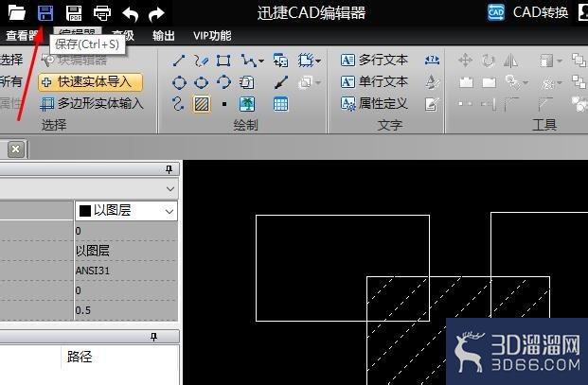Open a file with the folder icon
Image resolution: width=588 pixels, height=385 pixels.
(x=16, y=12)
